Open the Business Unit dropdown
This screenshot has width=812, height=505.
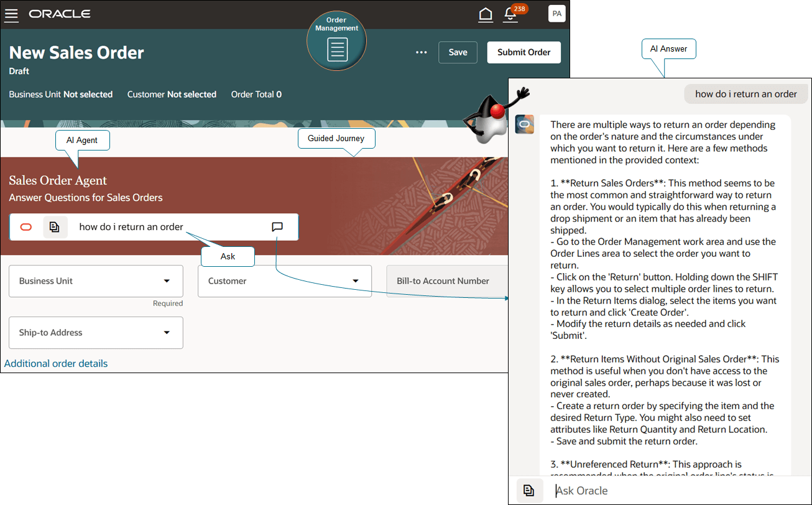pos(96,281)
